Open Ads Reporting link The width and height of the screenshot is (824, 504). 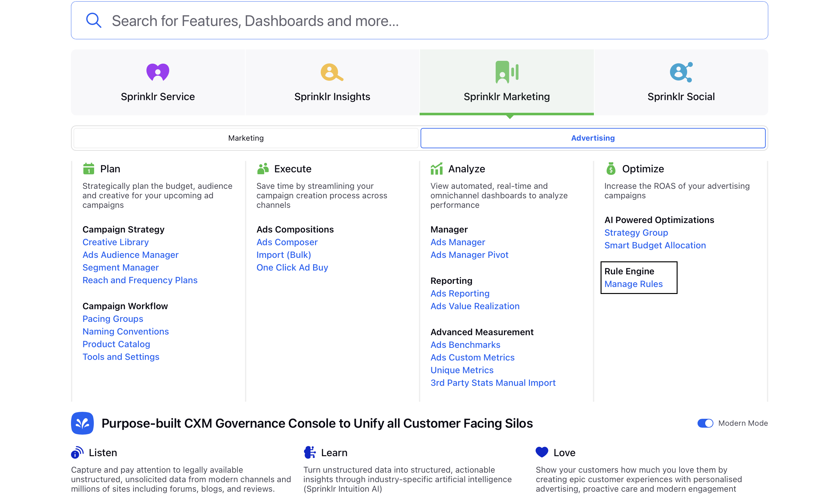pos(460,293)
